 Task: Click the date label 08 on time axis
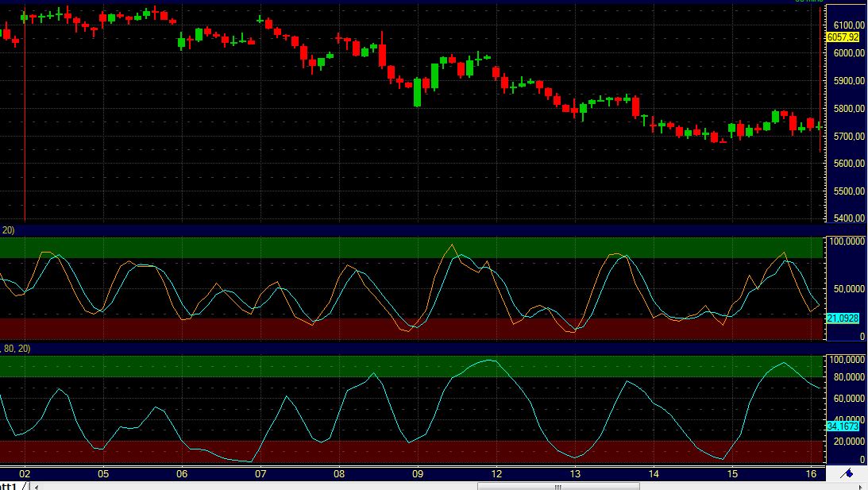pos(339,474)
